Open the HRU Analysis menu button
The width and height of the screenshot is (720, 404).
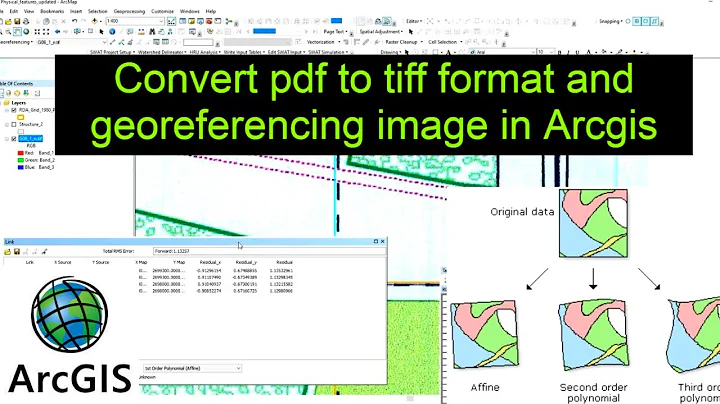(204, 52)
